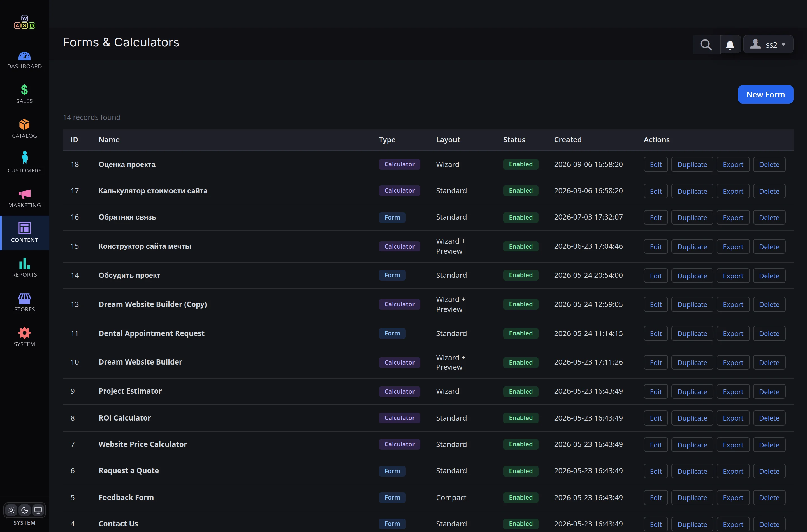Click the 2026-06-23 17:04:46 date
This screenshot has height=532, width=807.
588,246
